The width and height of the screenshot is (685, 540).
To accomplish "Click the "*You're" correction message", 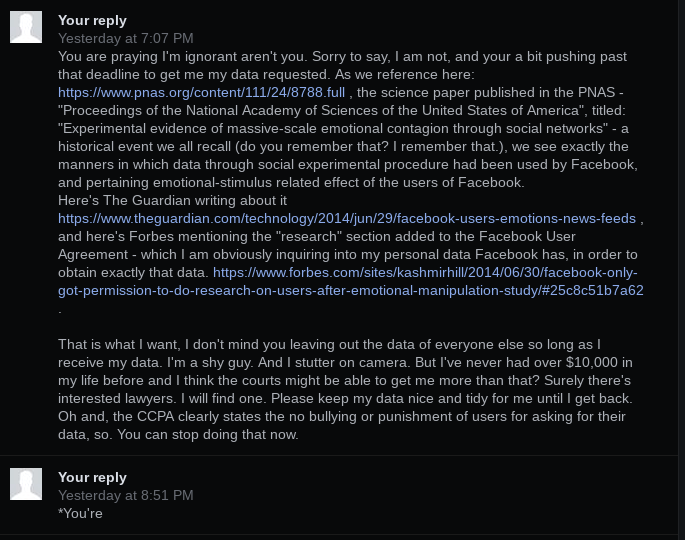I will coord(80,513).
